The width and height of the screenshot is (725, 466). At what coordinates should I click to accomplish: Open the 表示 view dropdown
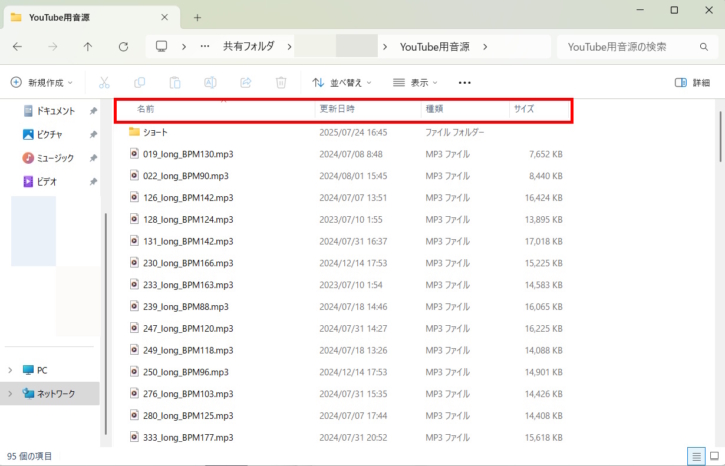pyautogui.click(x=418, y=83)
